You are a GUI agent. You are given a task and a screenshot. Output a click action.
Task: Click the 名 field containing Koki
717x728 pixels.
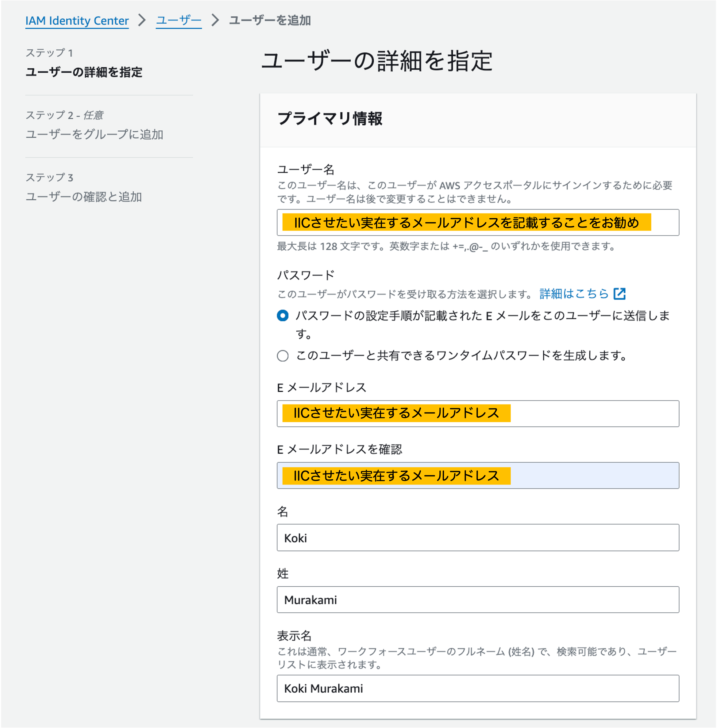477,538
